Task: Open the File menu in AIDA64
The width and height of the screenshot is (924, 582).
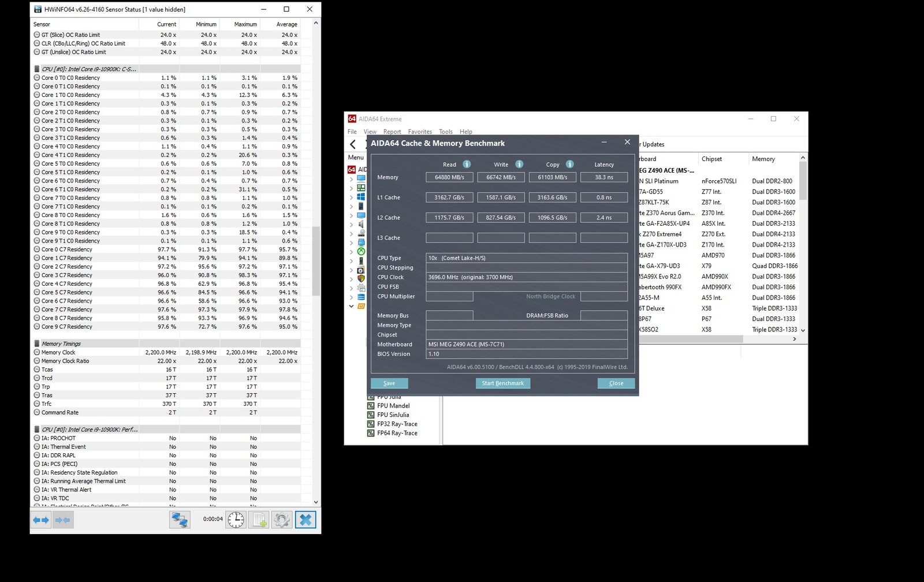Action: (x=352, y=132)
